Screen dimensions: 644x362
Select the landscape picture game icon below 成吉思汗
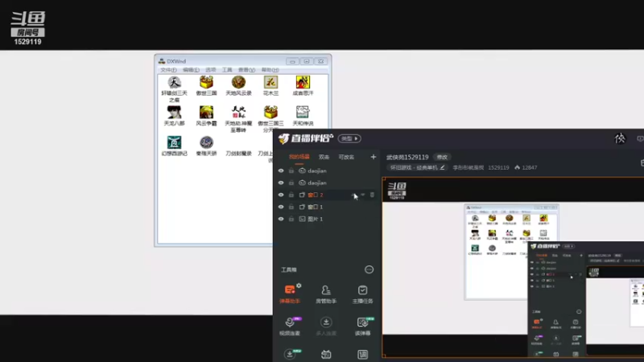303,112
